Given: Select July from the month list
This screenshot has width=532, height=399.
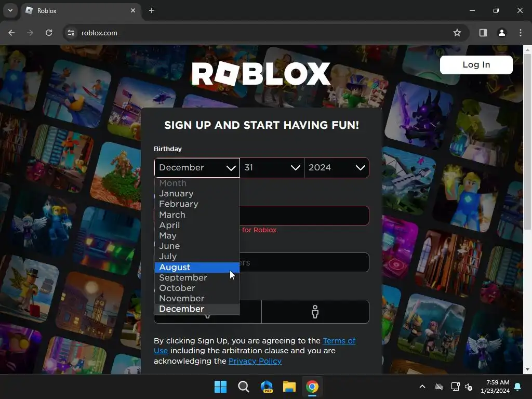Looking at the screenshot, I should point(197,257).
